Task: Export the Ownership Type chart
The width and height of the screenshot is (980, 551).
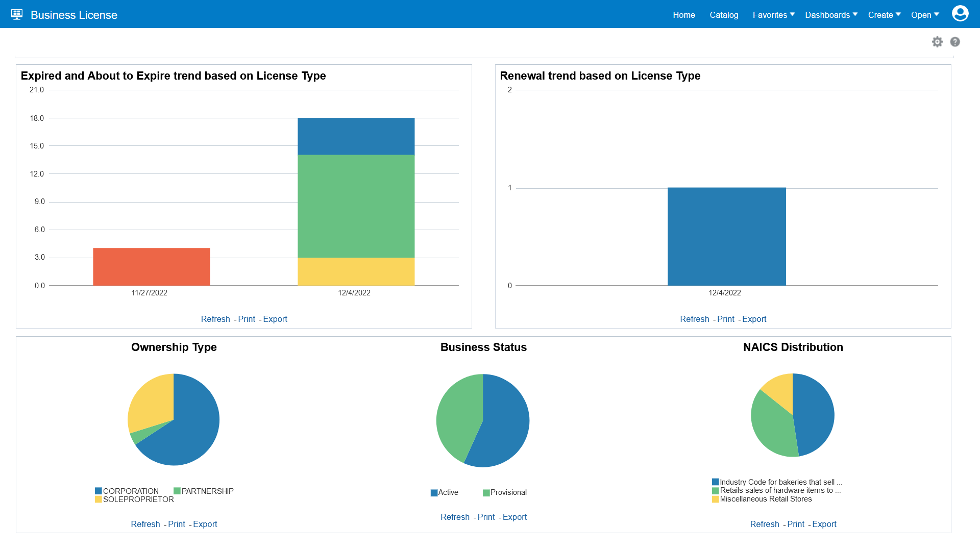Action: coord(205,524)
